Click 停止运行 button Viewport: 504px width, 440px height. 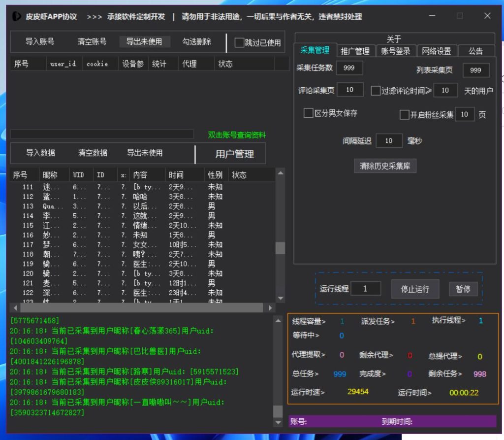pyautogui.click(x=415, y=289)
